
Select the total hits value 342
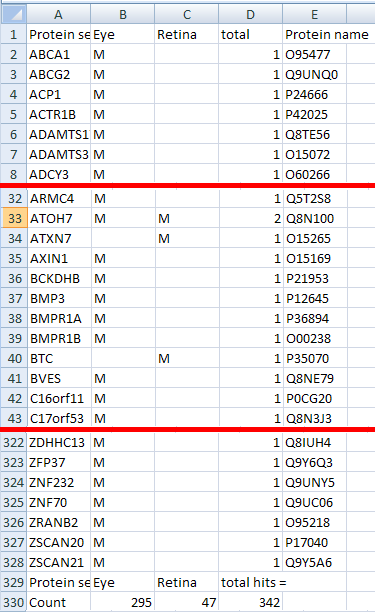(x=251, y=602)
